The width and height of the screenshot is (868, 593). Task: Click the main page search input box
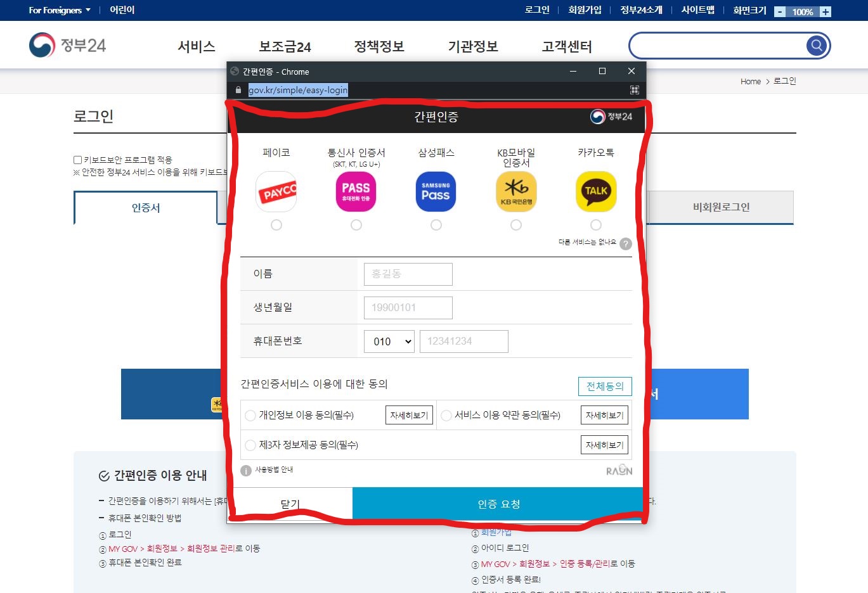(718, 46)
